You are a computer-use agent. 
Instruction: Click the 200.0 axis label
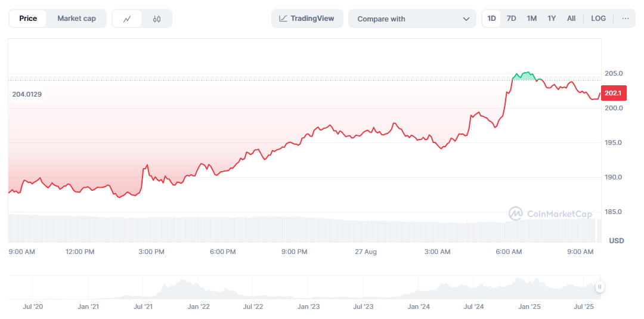(614, 108)
